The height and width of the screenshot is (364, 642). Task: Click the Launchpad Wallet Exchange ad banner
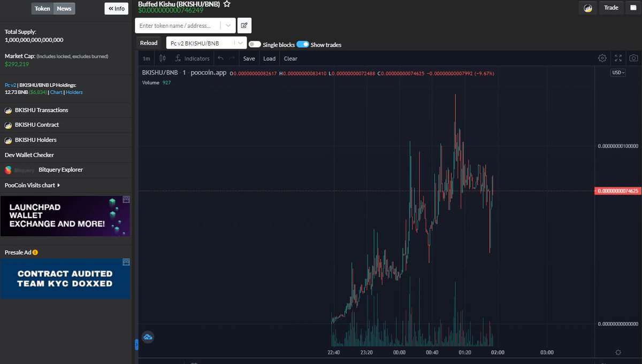(65, 216)
